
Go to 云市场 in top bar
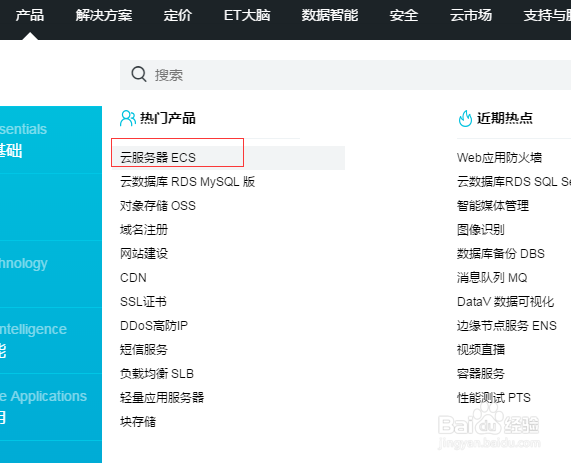[470, 15]
